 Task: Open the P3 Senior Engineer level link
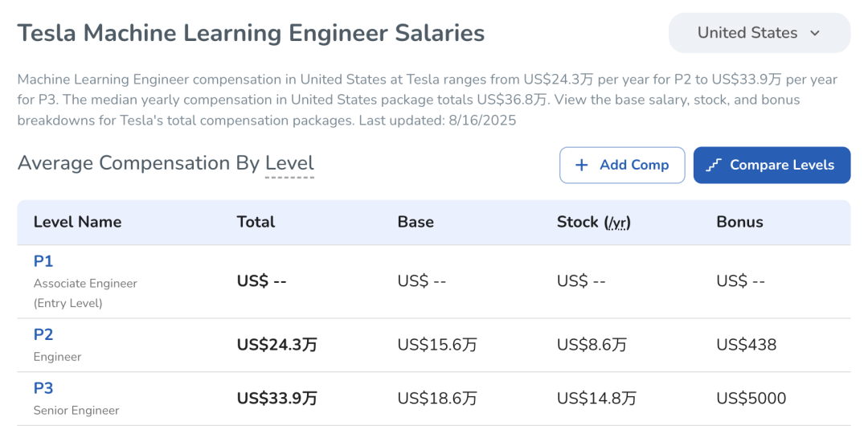point(43,388)
